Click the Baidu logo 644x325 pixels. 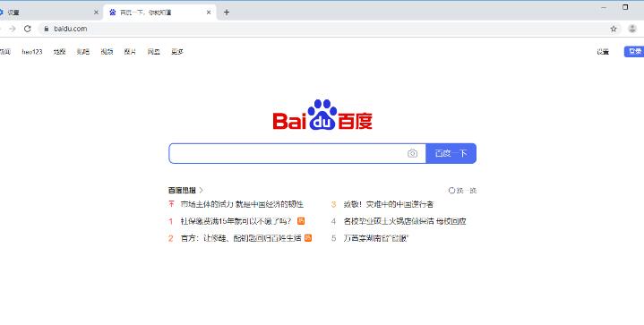[322, 115]
